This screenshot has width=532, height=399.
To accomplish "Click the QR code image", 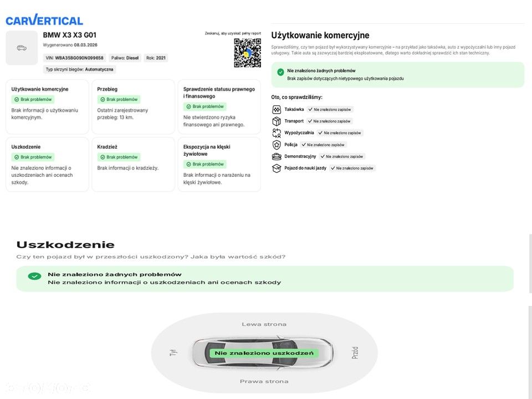I will pyautogui.click(x=247, y=53).
